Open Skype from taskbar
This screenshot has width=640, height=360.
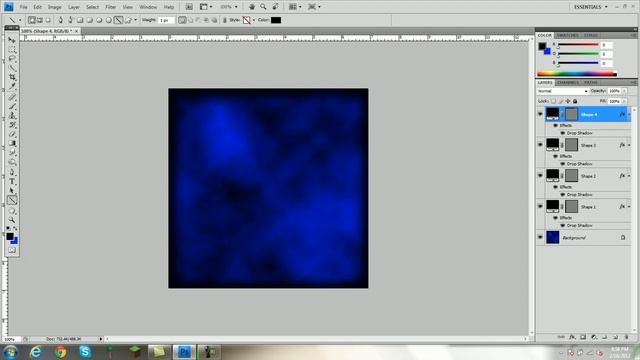(85, 352)
